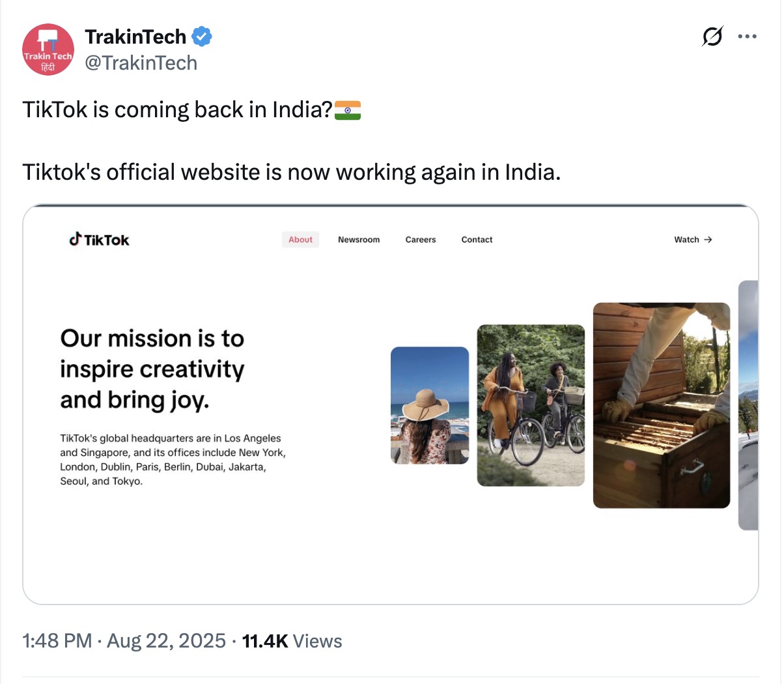
Task: Click the TikTok logo in the screenshot
Action: (x=100, y=240)
